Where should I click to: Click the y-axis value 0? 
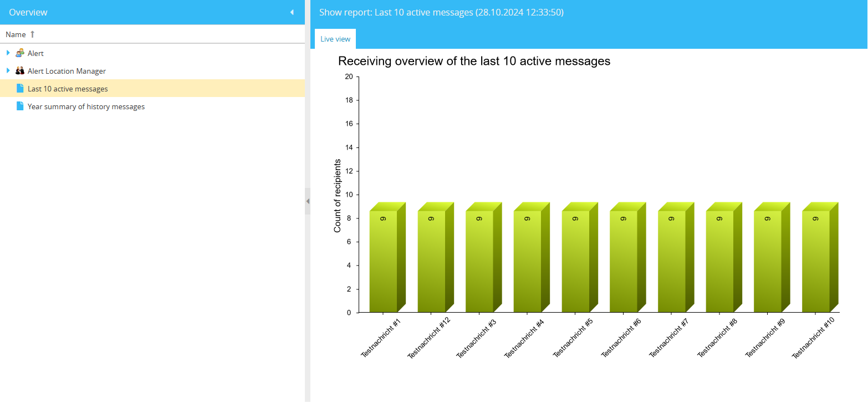point(349,313)
